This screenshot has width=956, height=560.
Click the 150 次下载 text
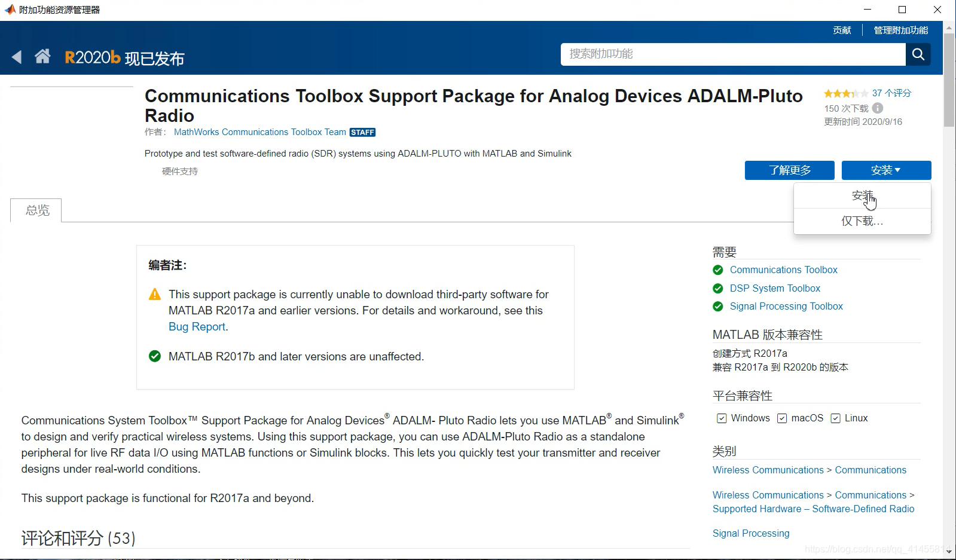tap(846, 109)
